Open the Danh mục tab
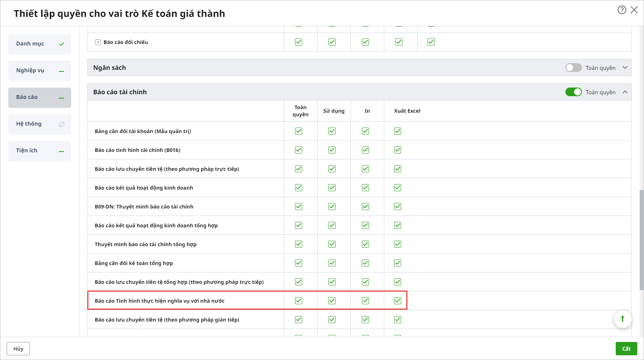Viewport: 644px width, 360px height. [39, 44]
